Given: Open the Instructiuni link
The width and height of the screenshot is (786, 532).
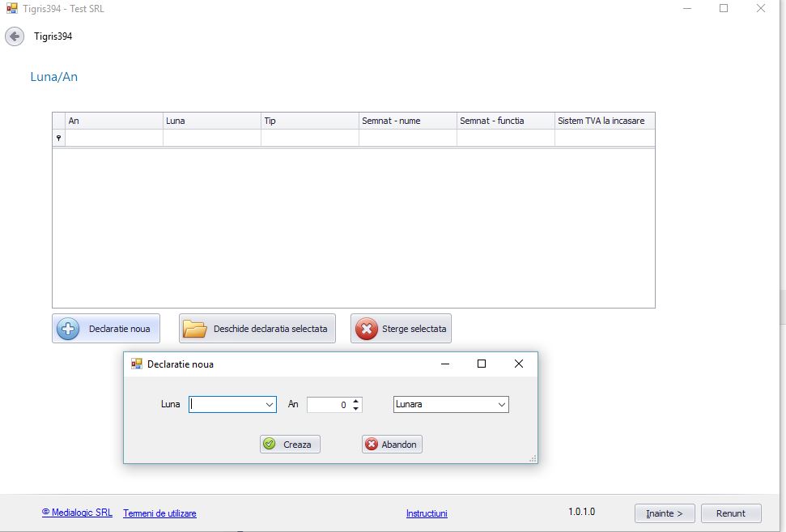Looking at the screenshot, I should pos(427,513).
